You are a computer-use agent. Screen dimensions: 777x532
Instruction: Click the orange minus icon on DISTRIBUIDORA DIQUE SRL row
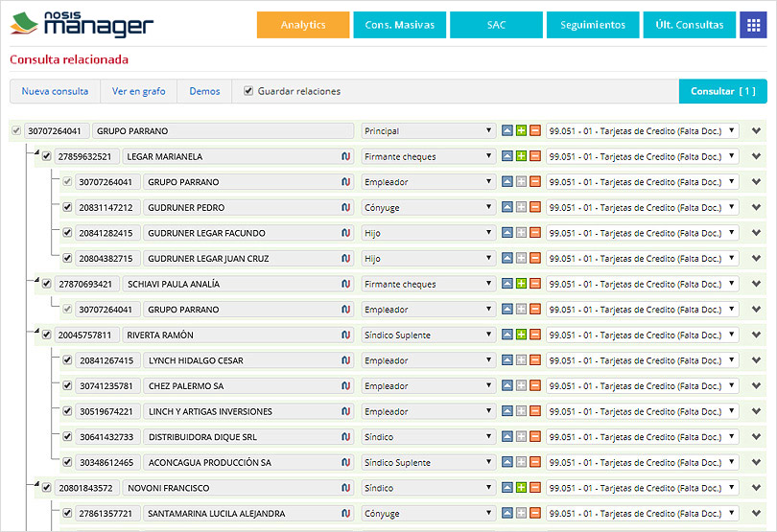click(535, 436)
